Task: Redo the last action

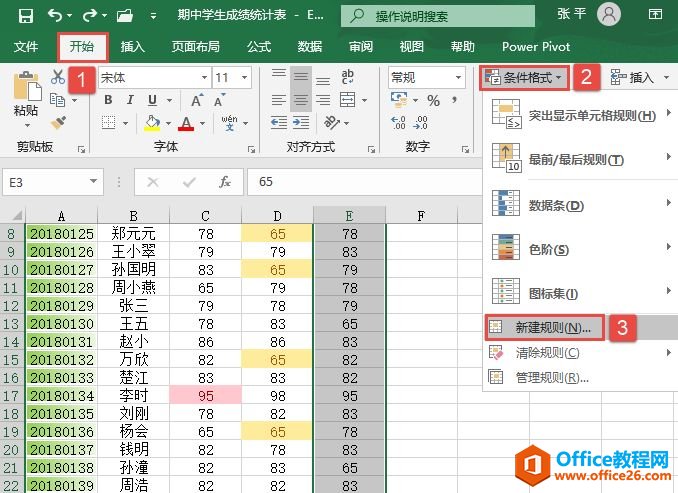Action: point(90,16)
